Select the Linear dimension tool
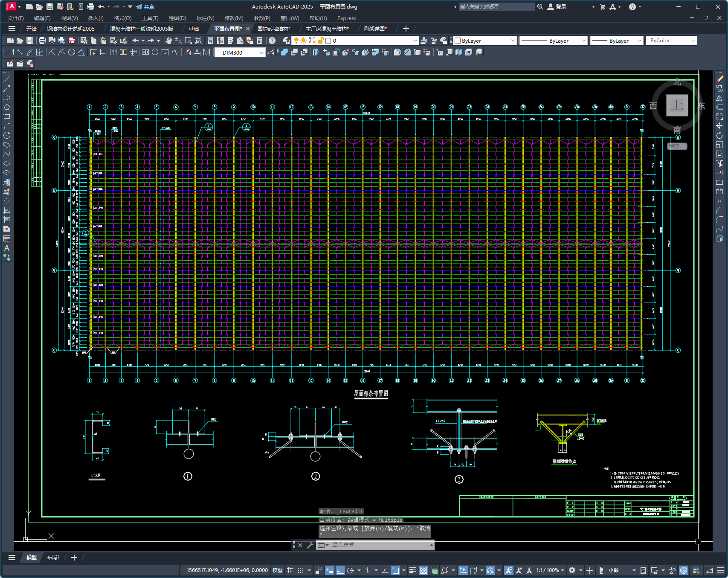 coord(10,52)
